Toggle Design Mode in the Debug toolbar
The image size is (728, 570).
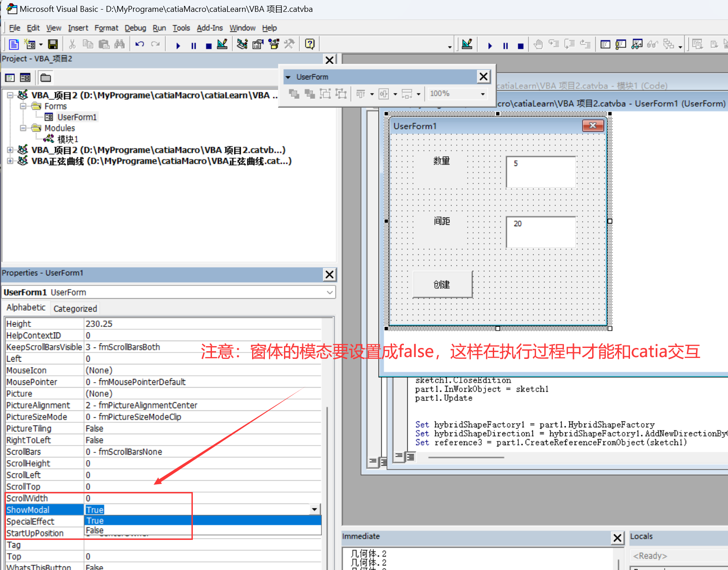(467, 44)
